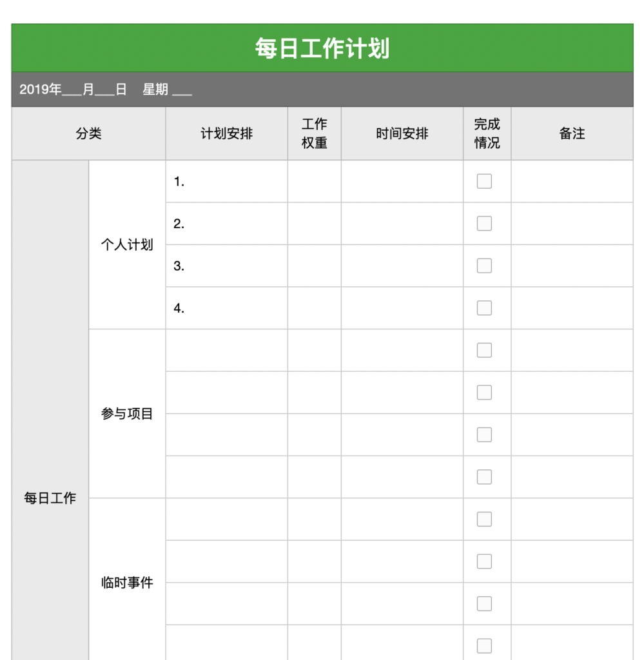
Task: Toggle the checkbox beside plan item 3
Action: (484, 266)
